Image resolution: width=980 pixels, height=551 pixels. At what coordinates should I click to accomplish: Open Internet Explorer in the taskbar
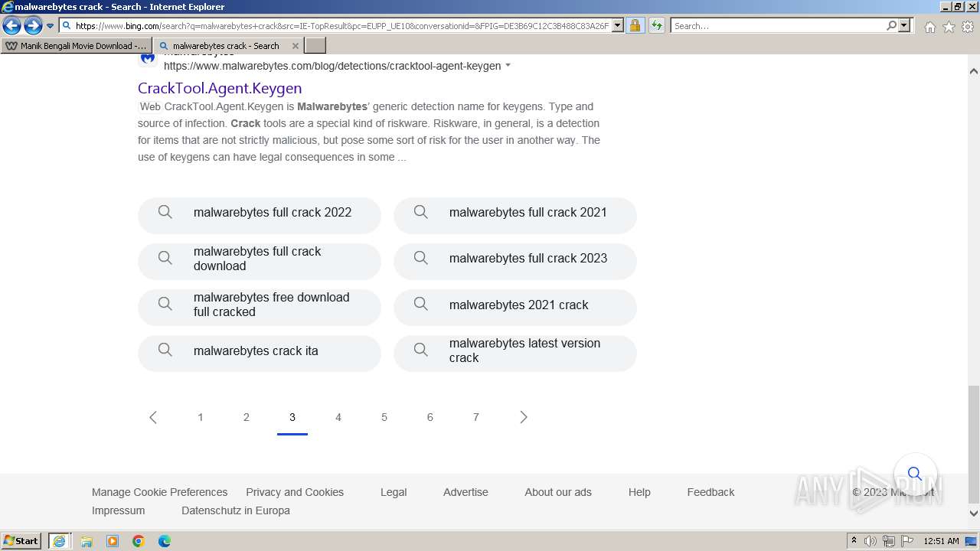[60, 541]
